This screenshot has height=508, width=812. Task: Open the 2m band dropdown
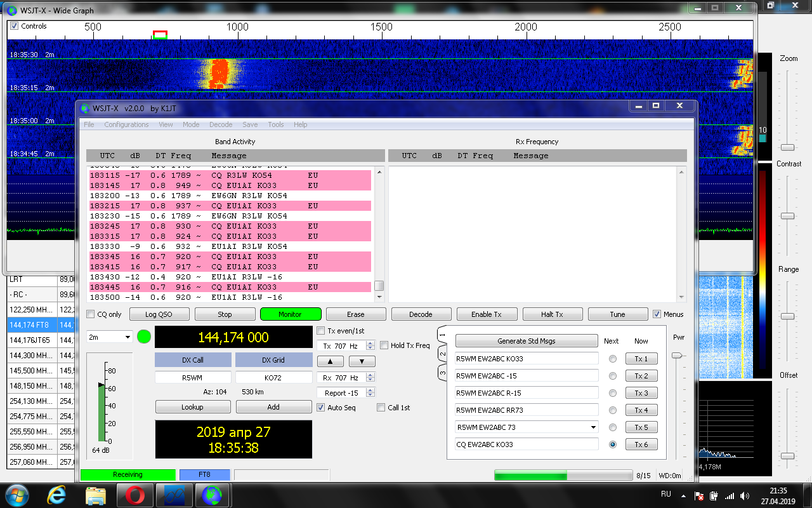coord(110,337)
